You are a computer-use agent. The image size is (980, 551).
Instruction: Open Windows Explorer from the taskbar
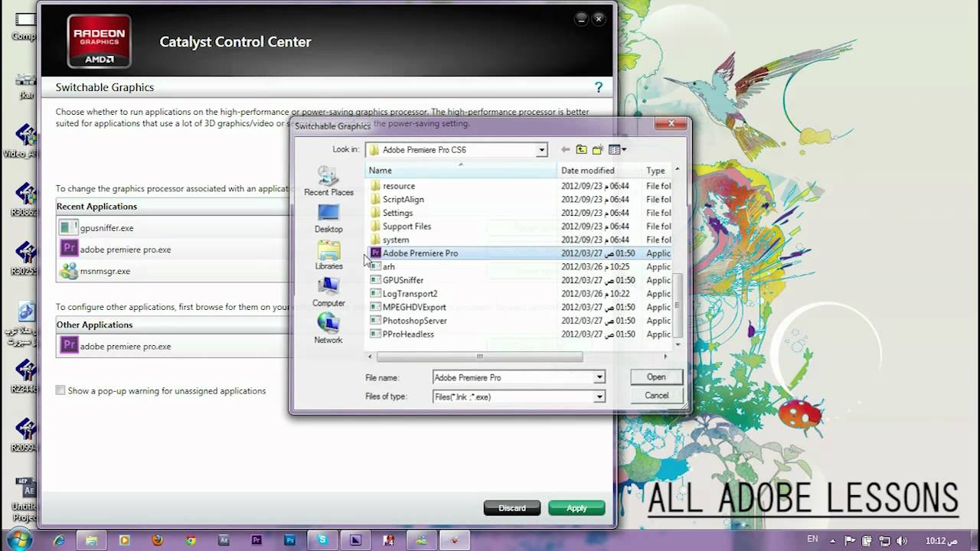tap(92, 540)
